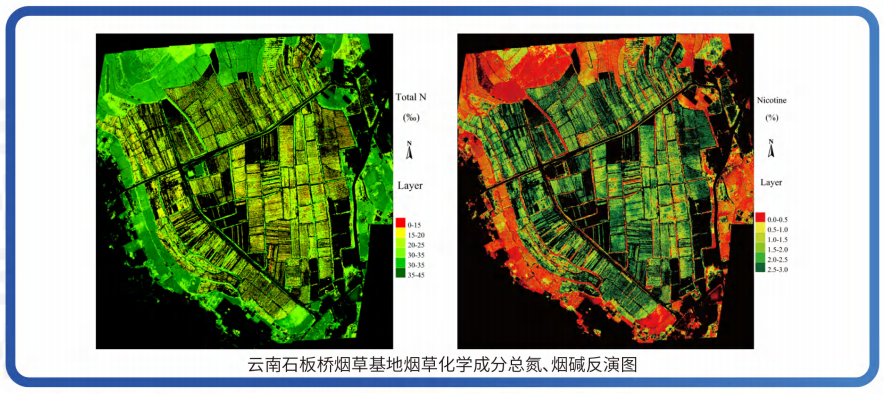Screen dimensions: 884x394
Task: Click the north arrow beside Total N map
Action: (x=410, y=150)
